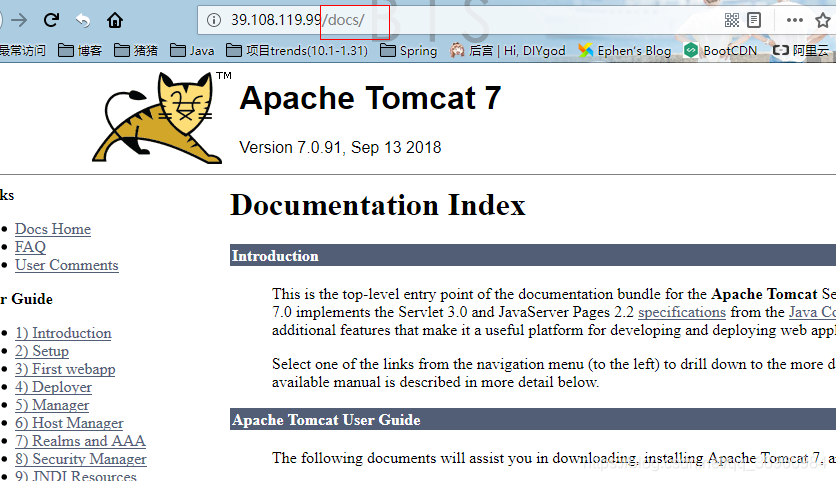Open 后宫 | Hi, DIYgod bookmark

pos(507,51)
